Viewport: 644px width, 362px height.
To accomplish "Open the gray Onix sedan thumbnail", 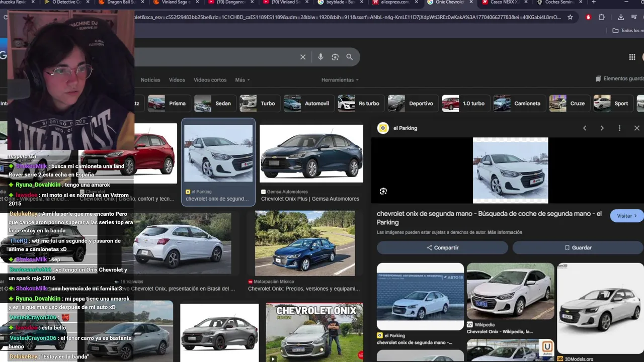I will coord(219,332).
